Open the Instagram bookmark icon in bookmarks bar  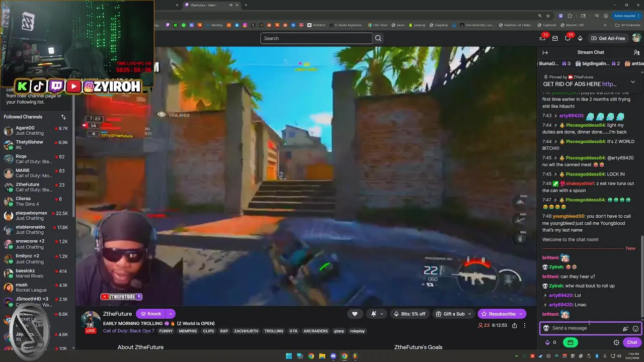(245, 25)
